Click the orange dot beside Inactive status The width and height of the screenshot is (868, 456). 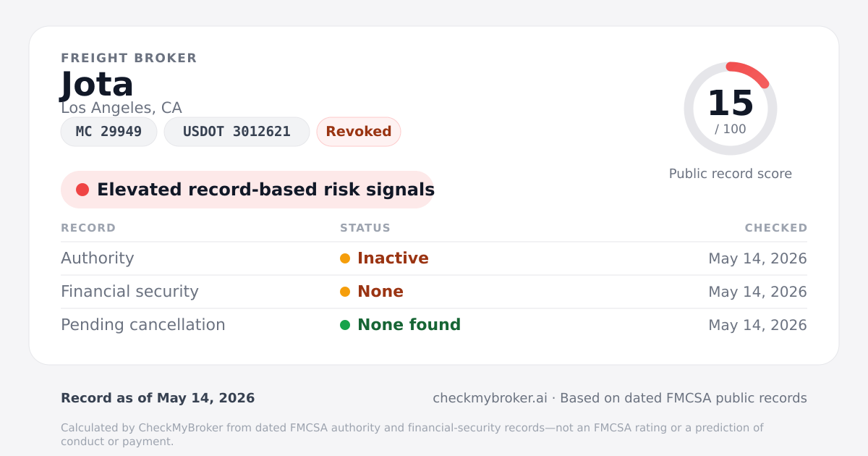tap(345, 258)
